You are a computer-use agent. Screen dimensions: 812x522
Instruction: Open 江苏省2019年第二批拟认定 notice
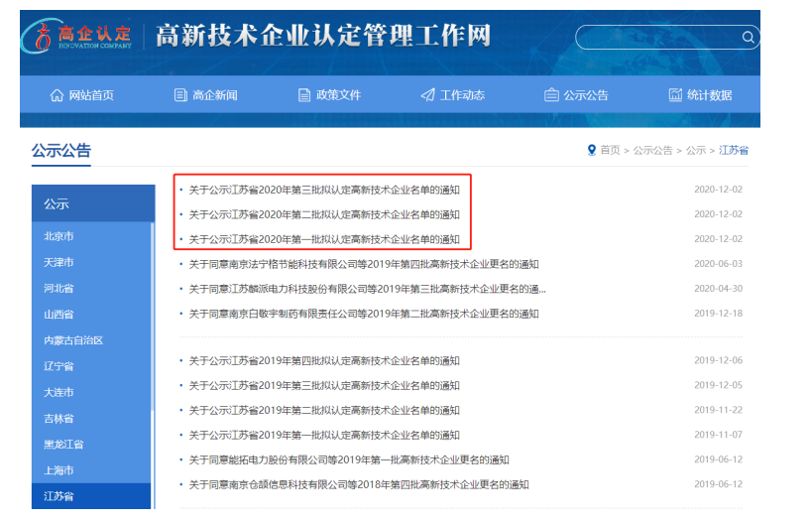click(x=324, y=411)
